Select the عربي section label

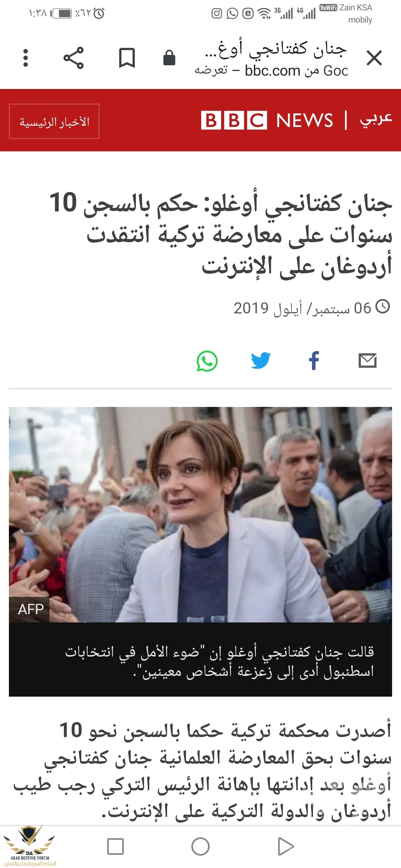pyautogui.click(x=376, y=119)
